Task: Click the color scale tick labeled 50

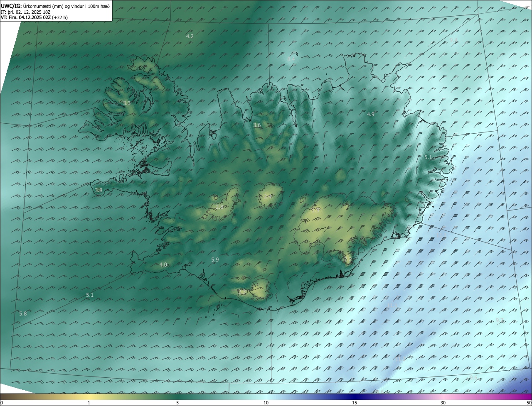Action: tap(529, 403)
